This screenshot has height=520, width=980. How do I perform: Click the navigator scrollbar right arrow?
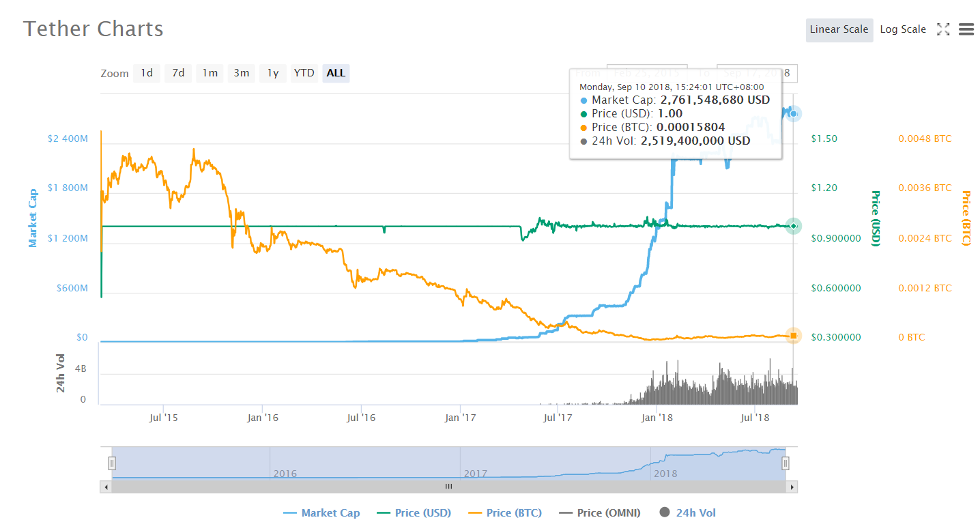(792, 487)
